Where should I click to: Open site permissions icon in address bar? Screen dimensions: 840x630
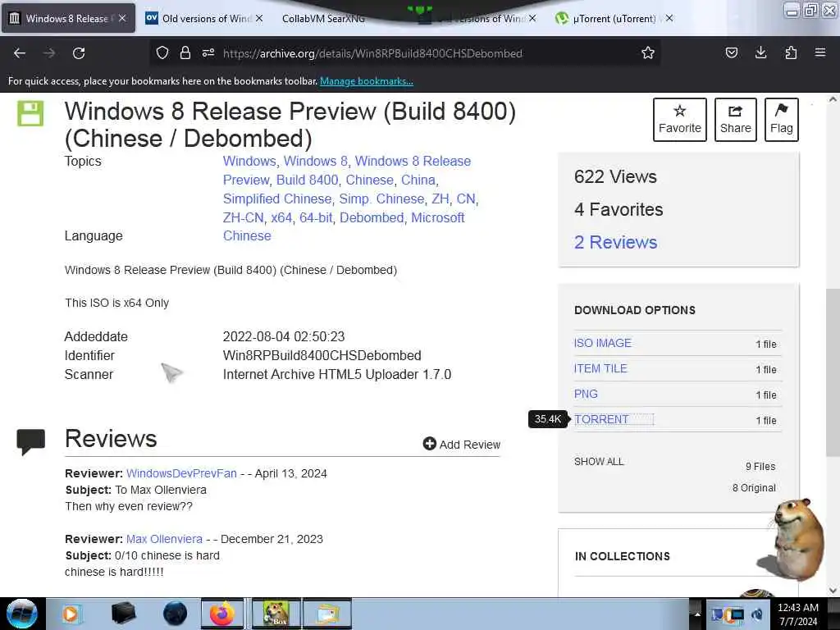[x=208, y=52]
